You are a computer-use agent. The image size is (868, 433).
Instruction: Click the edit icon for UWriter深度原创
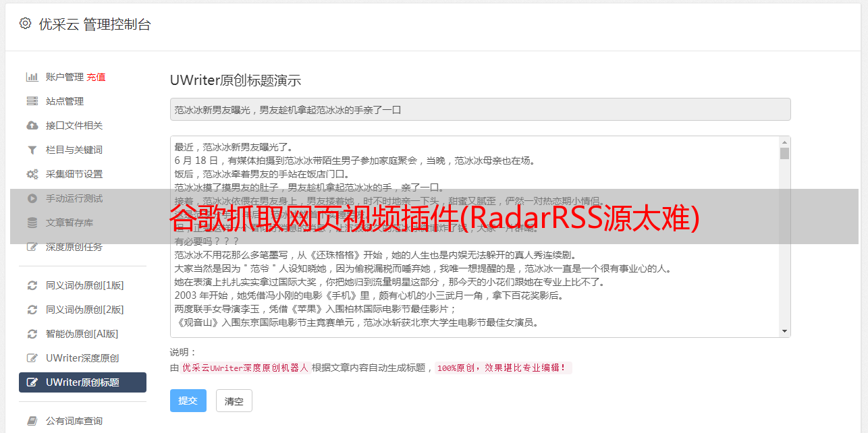(32, 358)
